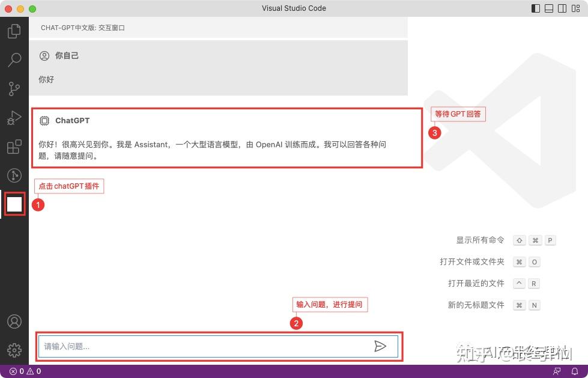Open the Accounts icon

[14, 322]
